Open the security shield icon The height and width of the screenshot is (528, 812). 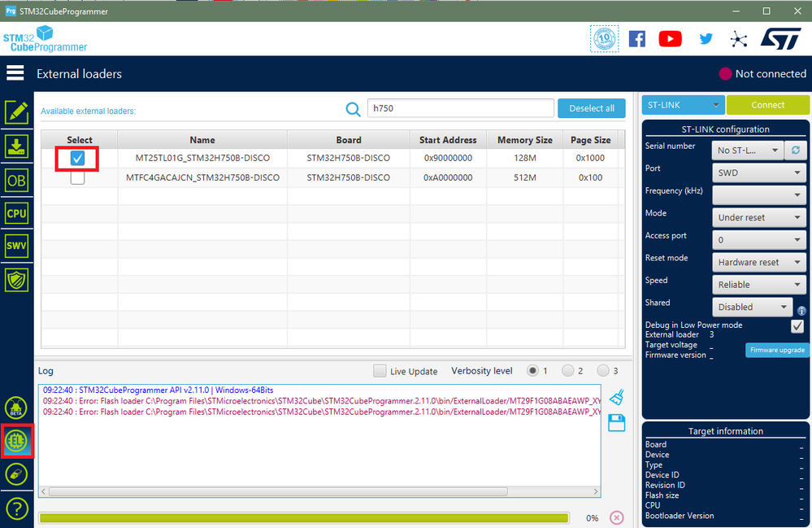(x=16, y=281)
